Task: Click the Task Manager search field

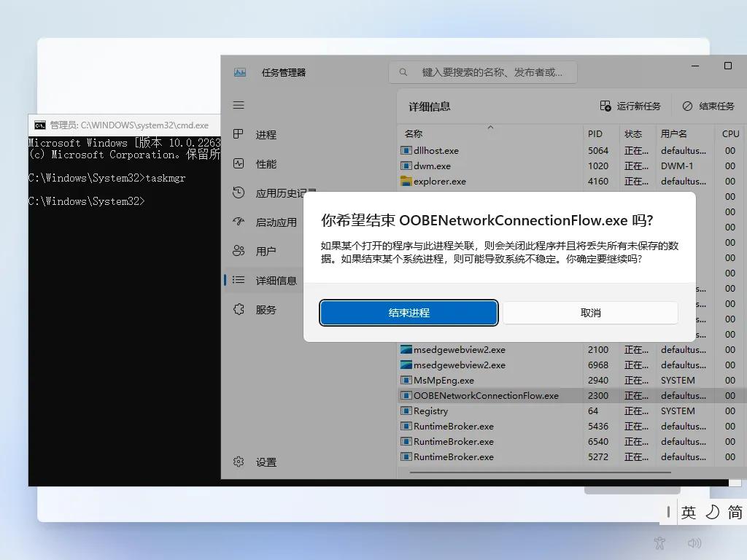Action: tap(483, 72)
